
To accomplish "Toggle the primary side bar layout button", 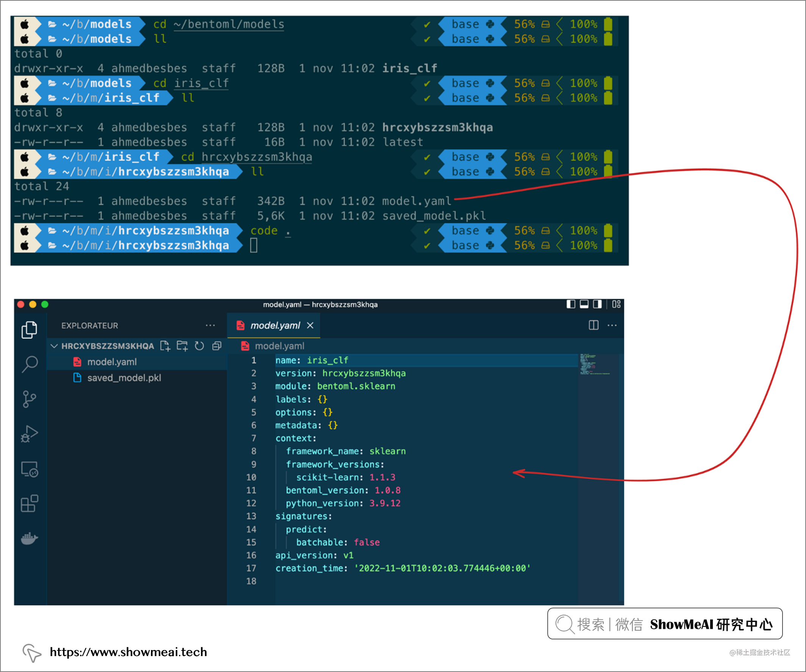I will [x=571, y=304].
